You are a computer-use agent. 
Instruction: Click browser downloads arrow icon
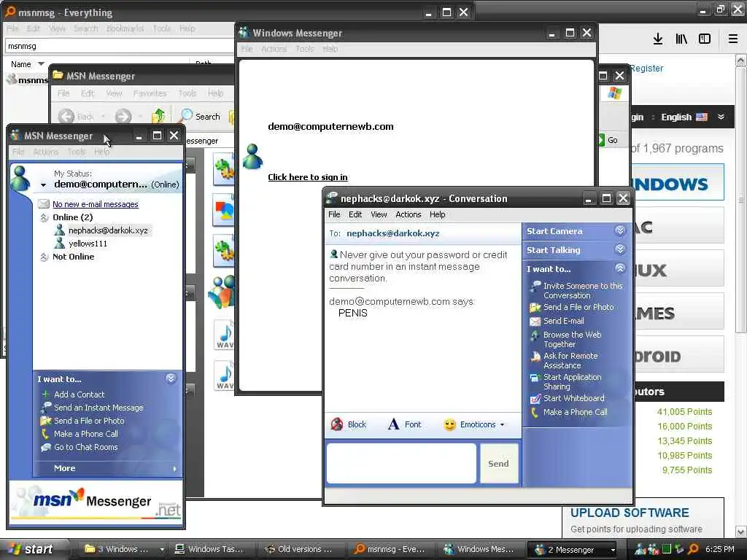[658, 39]
